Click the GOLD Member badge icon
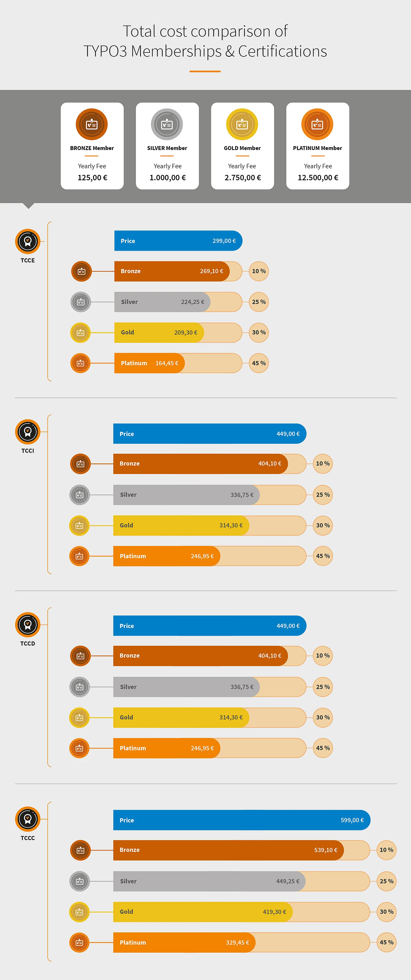This screenshot has height=980, width=411. pos(242,124)
